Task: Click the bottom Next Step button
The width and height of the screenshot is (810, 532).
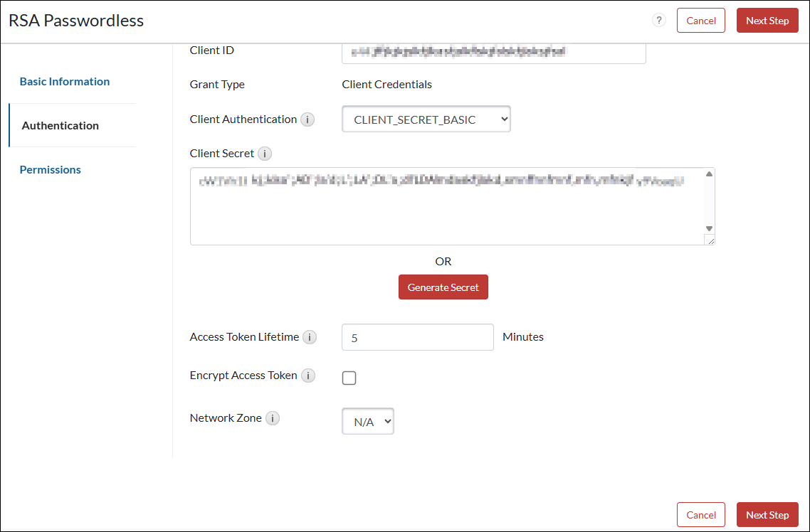Action: (767, 515)
